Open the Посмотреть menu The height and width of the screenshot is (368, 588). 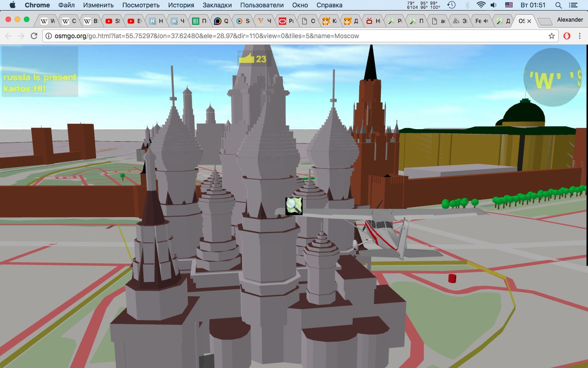pos(141,5)
